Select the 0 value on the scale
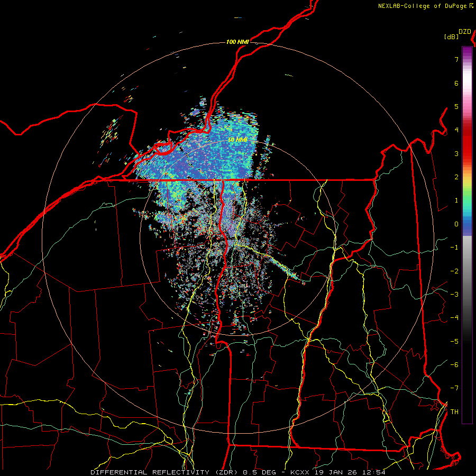The image size is (476, 476). (x=456, y=224)
